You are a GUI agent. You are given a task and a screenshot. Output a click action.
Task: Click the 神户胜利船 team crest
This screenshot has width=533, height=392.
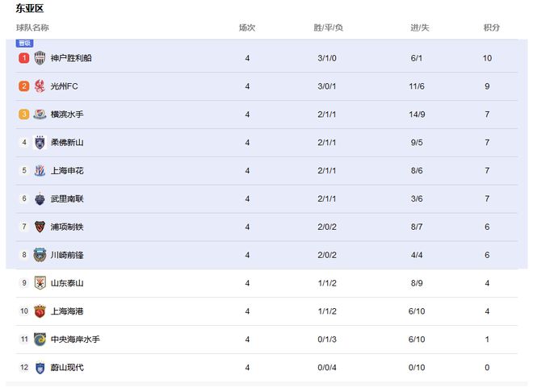coord(40,58)
